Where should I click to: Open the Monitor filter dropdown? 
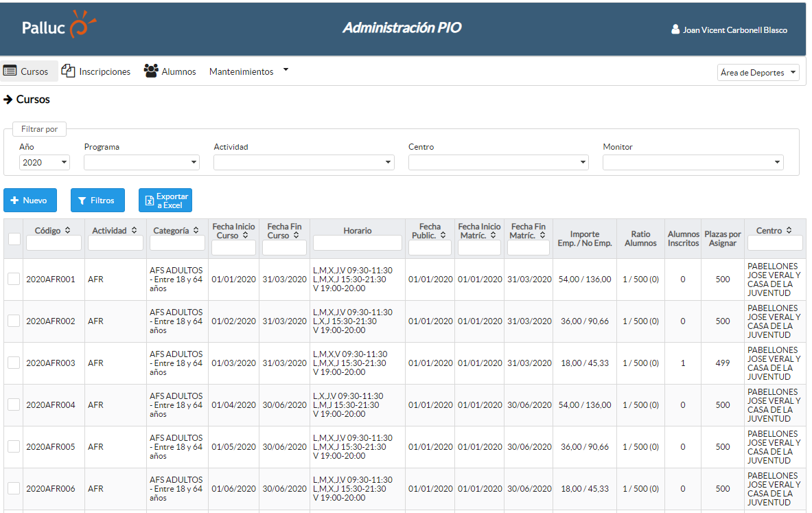693,163
